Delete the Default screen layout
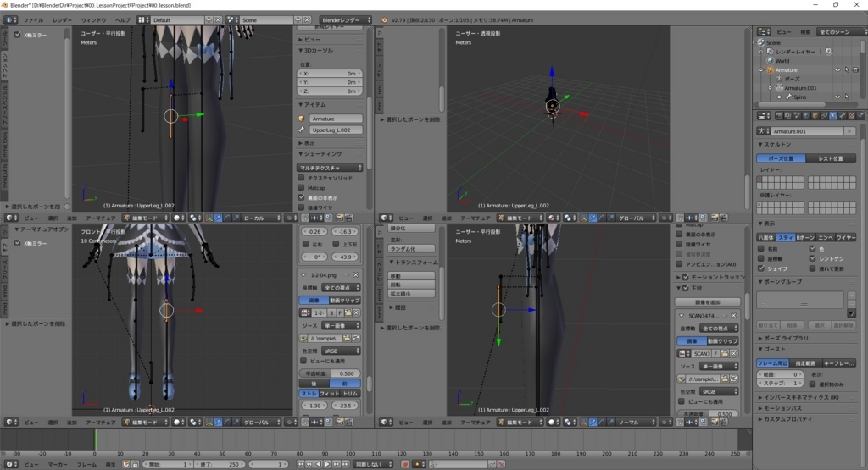The width and height of the screenshot is (868, 470). pyautogui.click(x=218, y=20)
